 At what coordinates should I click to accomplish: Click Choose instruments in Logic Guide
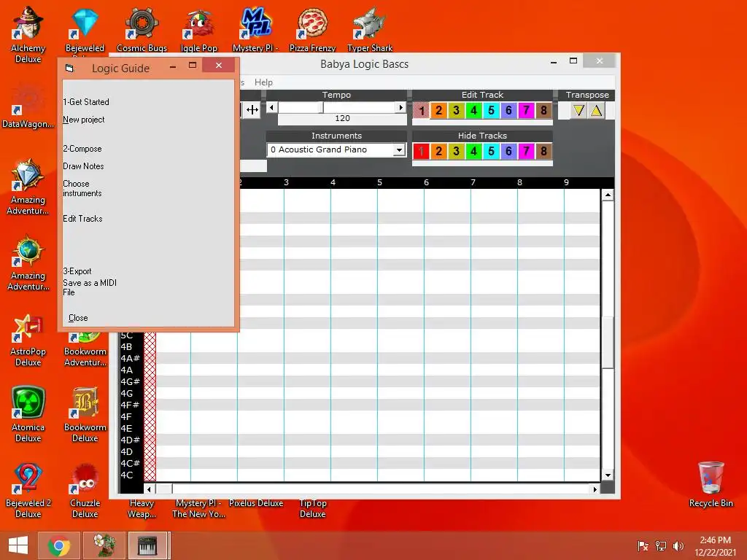[82, 189]
